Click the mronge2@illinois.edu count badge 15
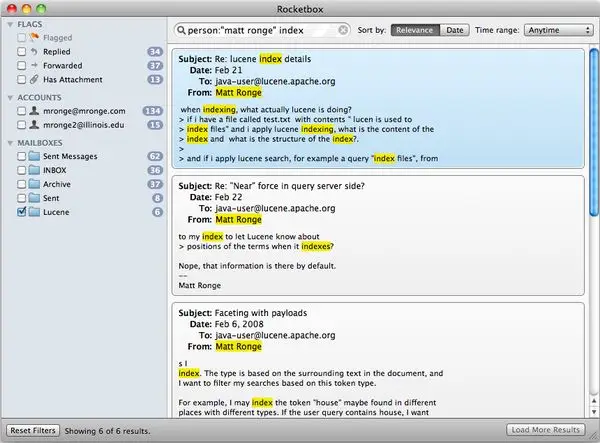The height and width of the screenshot is (443, 600). [x=155, y=125]
